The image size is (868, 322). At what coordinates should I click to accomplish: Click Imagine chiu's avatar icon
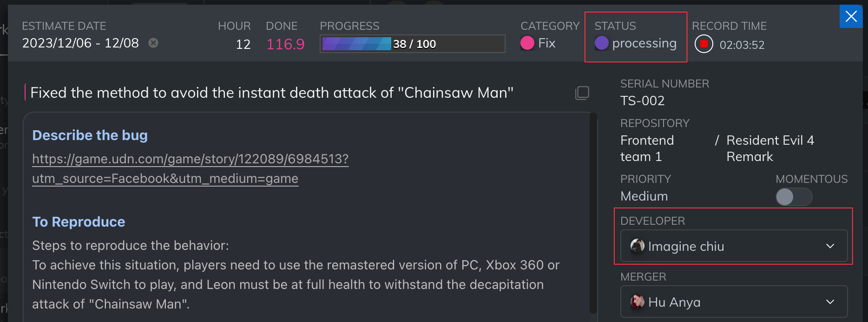(x=637, y=246)
